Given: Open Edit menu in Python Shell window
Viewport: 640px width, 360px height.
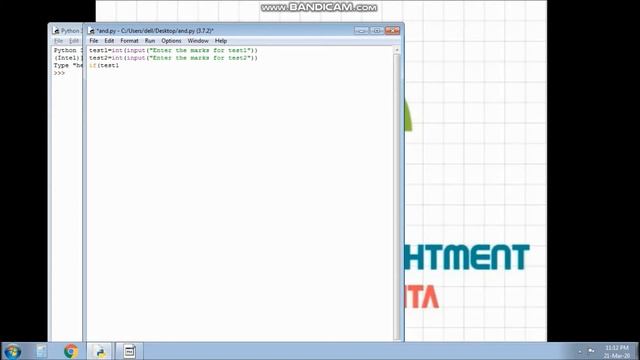Looking at the screenshot, I should [x=74, y=41].
